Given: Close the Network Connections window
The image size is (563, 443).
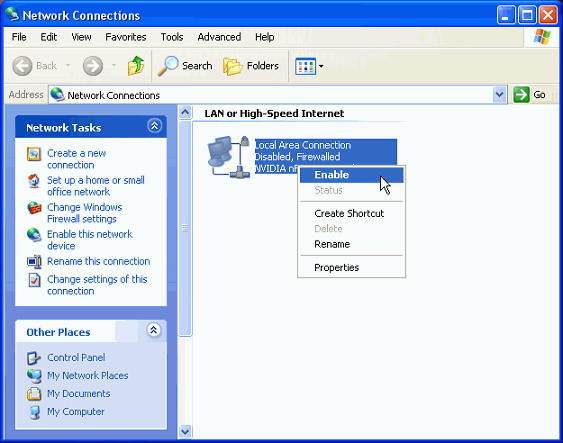Looking at the screenshot, I should [x=548, y=15].
